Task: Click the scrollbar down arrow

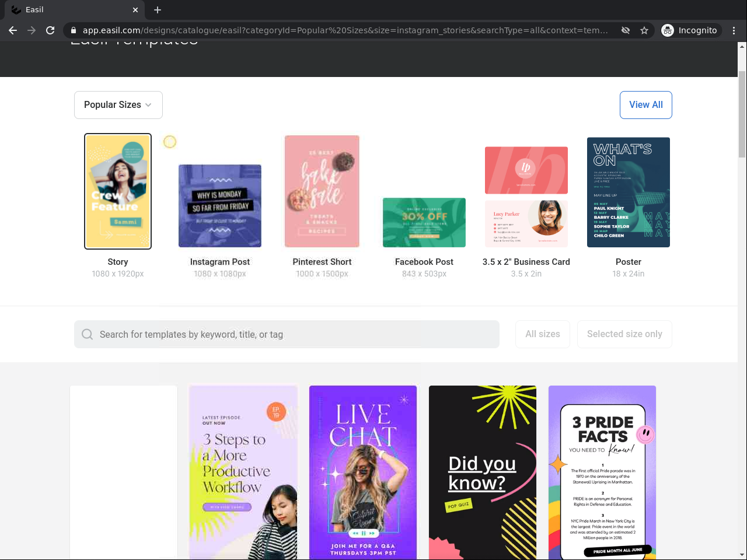Action: click(x=742, y=555)
